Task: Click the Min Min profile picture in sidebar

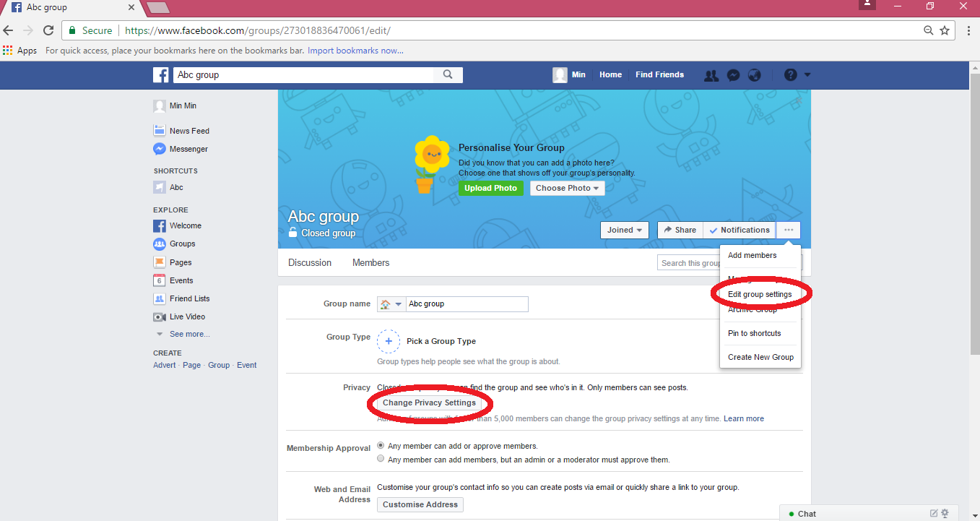Action: click(x=160, y=106)
